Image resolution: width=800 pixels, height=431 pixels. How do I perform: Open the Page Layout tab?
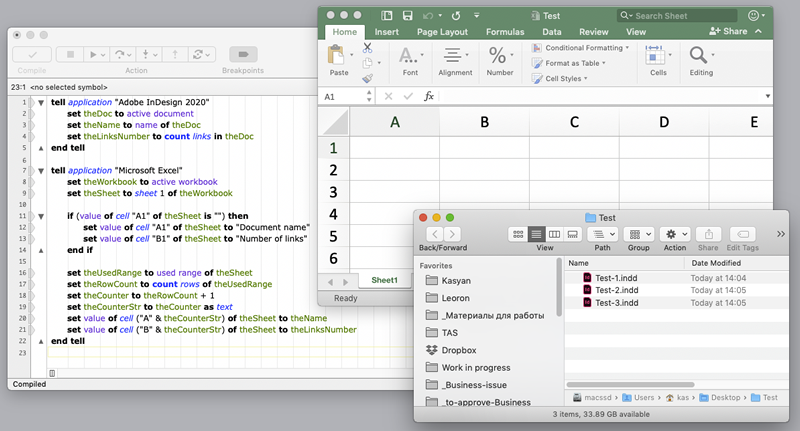point(442,32)
